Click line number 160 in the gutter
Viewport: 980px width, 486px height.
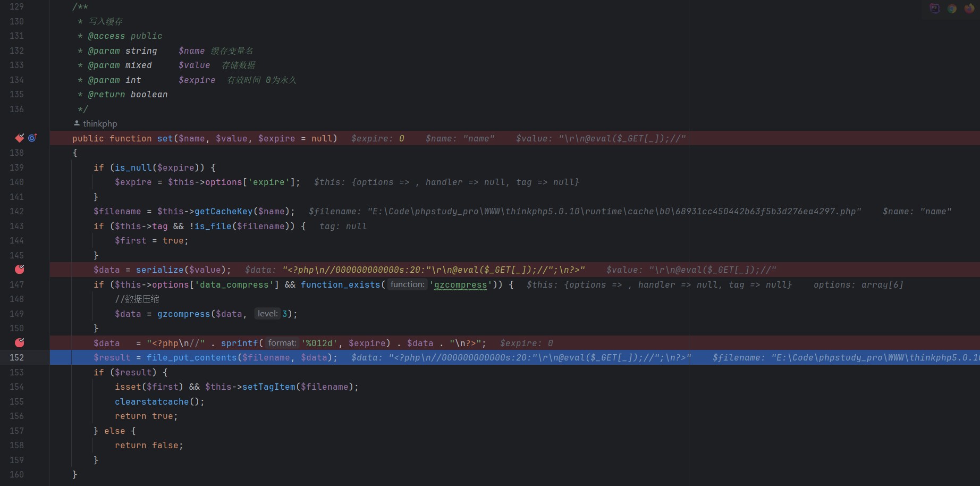16,474
